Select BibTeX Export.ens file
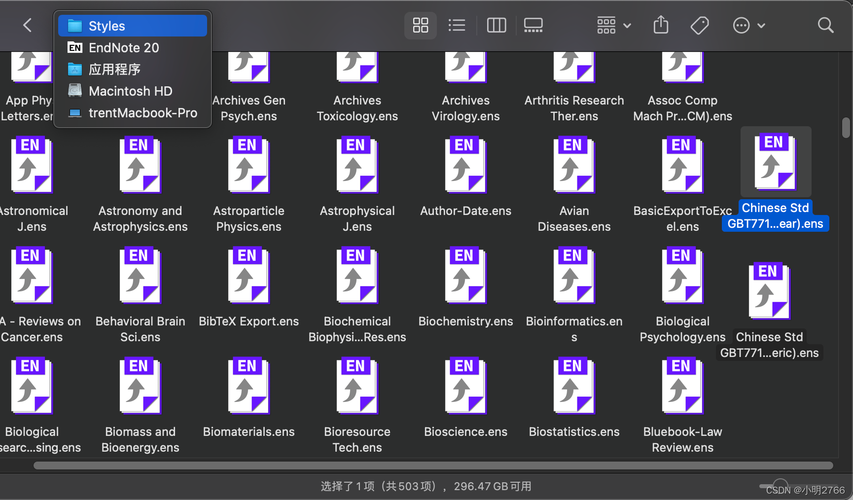Viewport: 853px width, 500px height. click(249, 288)
